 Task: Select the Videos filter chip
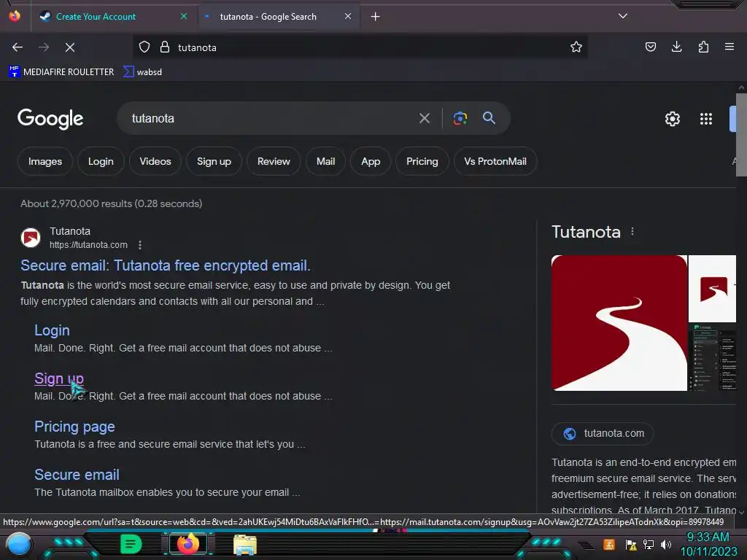click(x=155, y=161)
